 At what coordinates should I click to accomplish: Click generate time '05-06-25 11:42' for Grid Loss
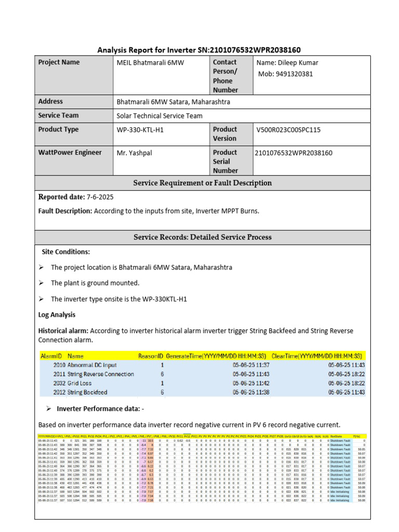251,383
